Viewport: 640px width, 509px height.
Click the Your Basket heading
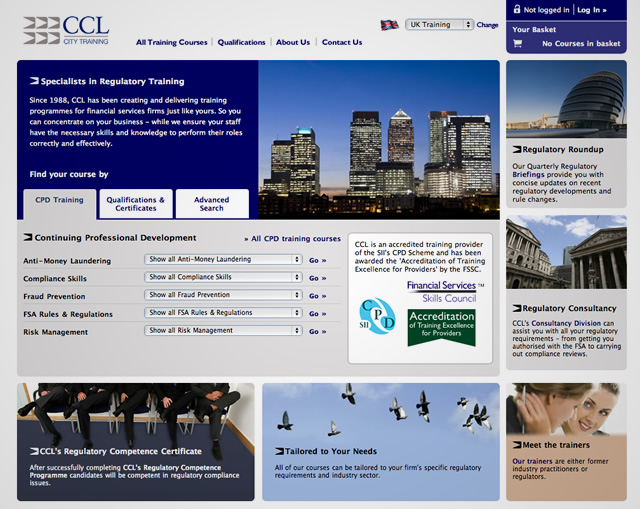[534, 29]
